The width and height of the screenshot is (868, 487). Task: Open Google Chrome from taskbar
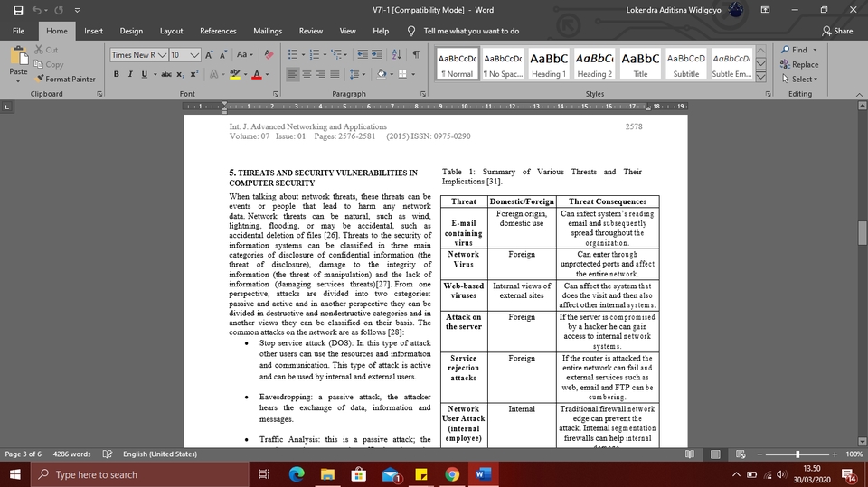point(452,475)
